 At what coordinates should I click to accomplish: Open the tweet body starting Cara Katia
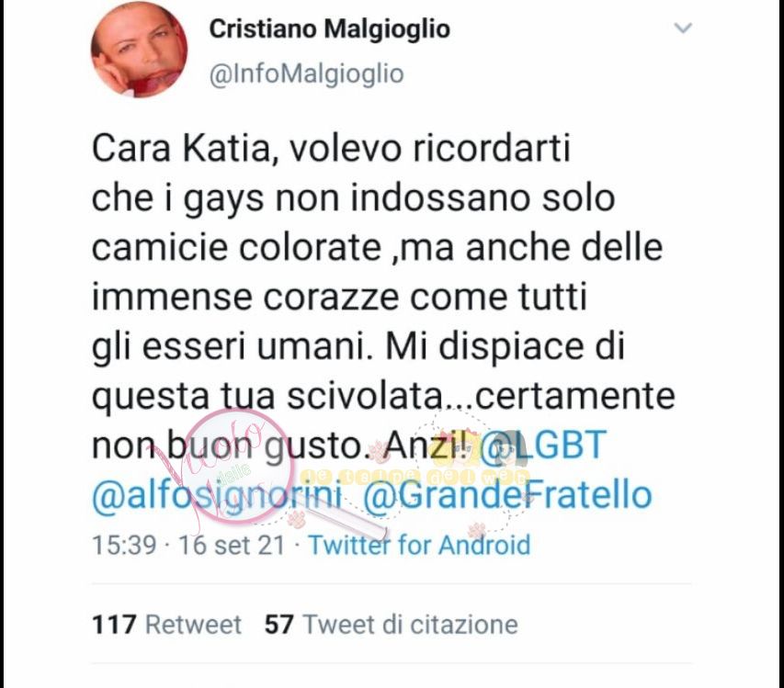click(383, 321)
